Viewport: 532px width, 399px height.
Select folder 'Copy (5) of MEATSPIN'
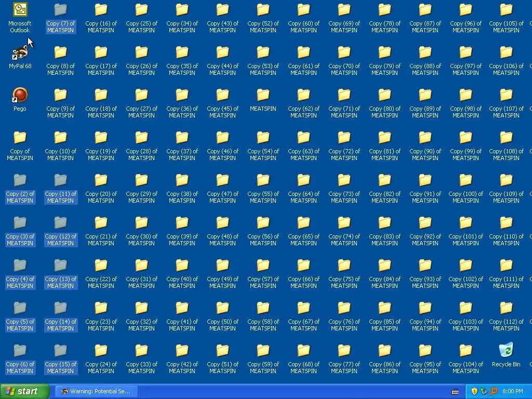(x=20, y=315)
